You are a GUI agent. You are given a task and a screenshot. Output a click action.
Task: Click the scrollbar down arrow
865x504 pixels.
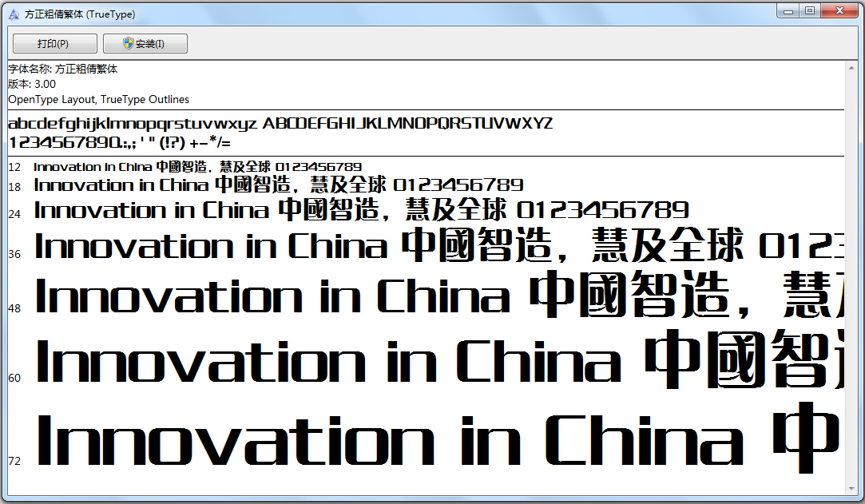pos(851,489)
